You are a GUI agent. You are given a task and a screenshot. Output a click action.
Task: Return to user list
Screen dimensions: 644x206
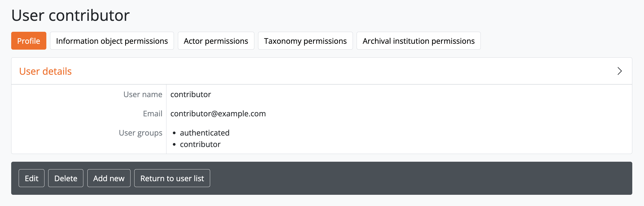point(172,178)
